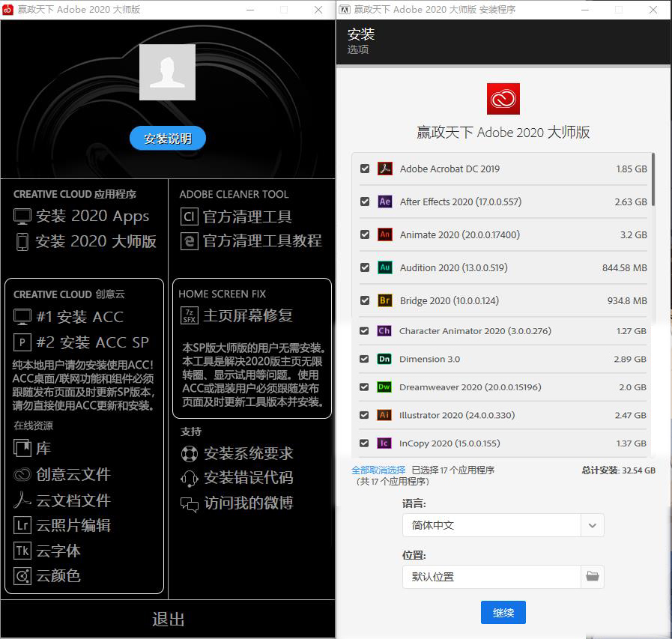Image resolution: width=672 pixels, height=639 pixels.
Task: Click the color wheel icon next to 云颜色
Action: click(22, 576)
